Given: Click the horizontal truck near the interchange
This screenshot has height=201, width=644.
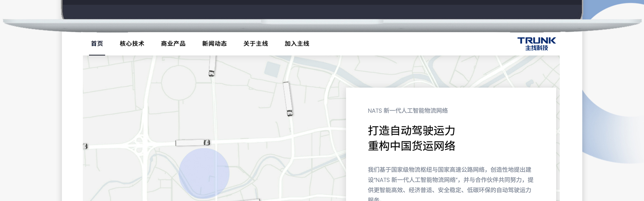Looking at the screenshot, I should 193,143.
